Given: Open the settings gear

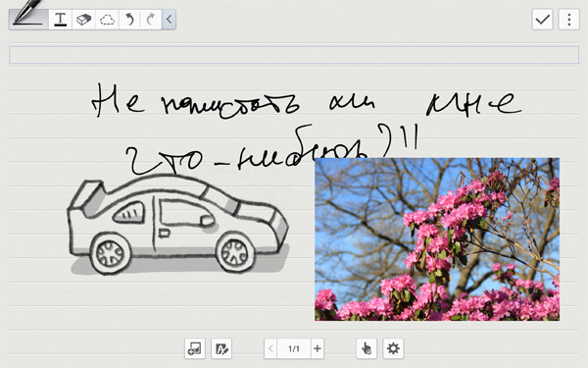Looking at the screenshot, I should pyautogui.click(x=393, y=348).
